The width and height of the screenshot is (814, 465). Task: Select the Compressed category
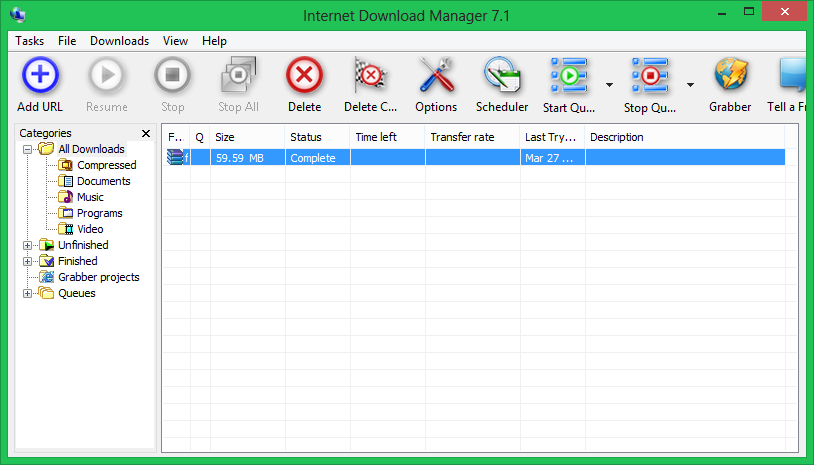106,165
